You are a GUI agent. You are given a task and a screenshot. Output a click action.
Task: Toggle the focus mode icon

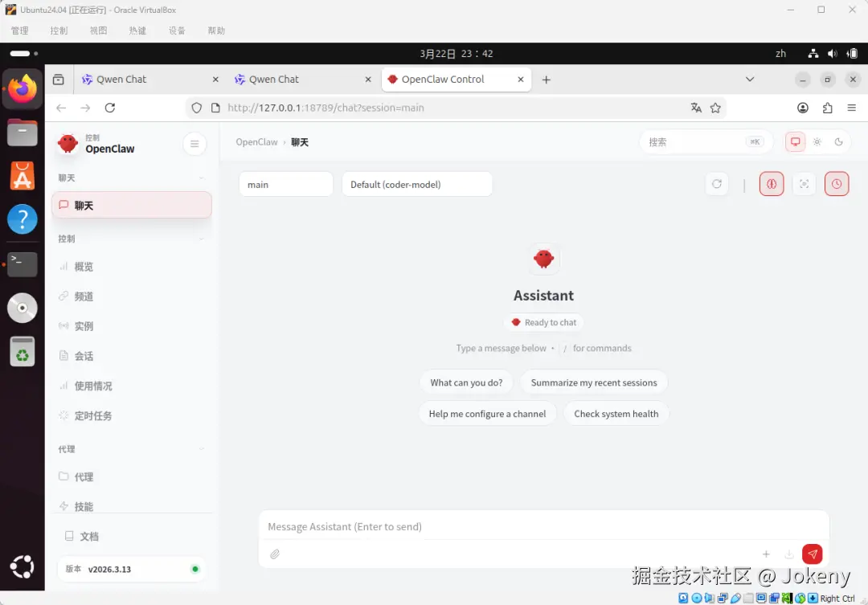tap(804, 184)
